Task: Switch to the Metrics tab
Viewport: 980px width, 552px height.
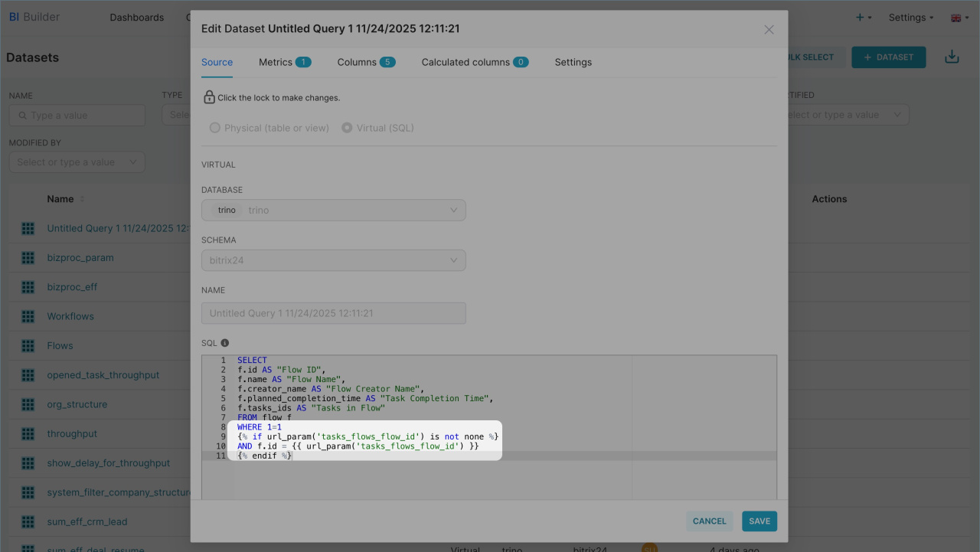Action: (284, 62)
